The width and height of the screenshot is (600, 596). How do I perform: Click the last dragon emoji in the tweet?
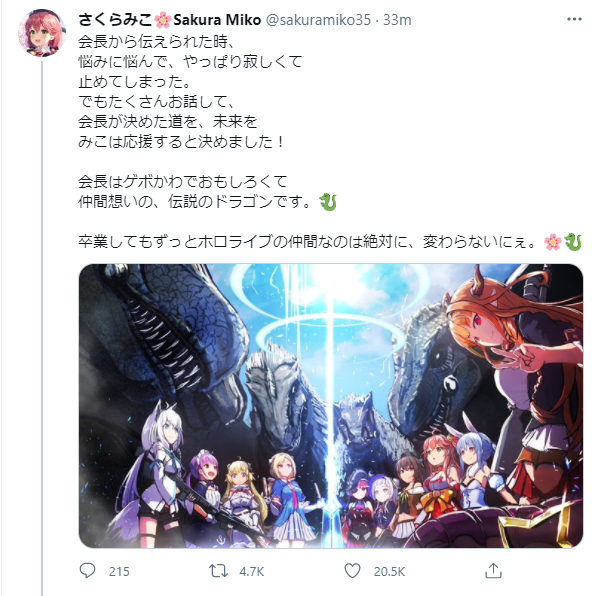(573, 242)
